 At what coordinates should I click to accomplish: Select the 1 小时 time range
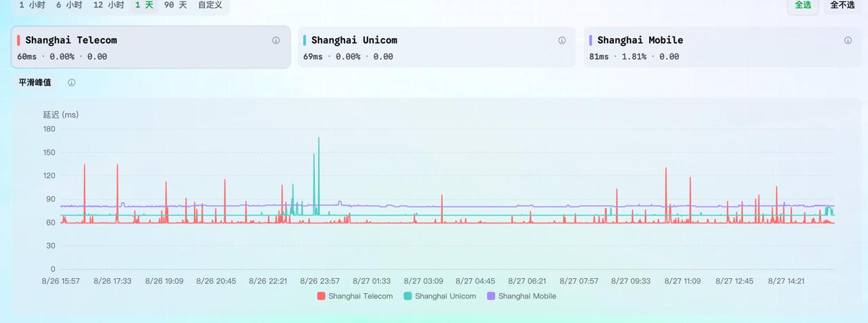pos(32,5)
